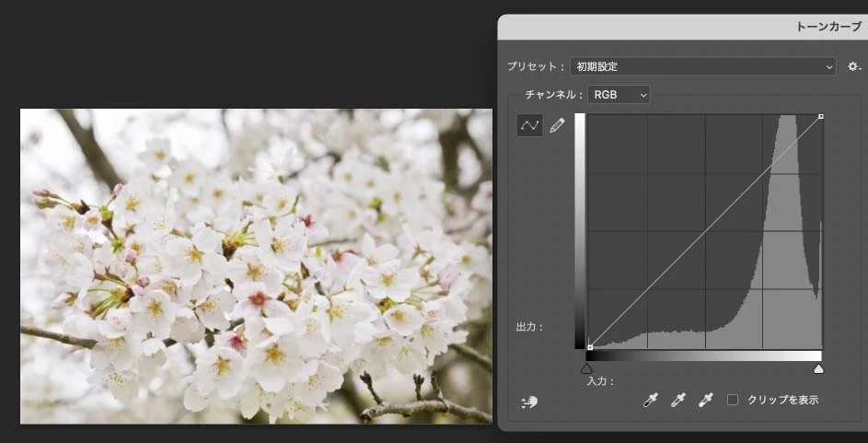The width and height of the screenshot is (868, 443).
Task: Select the curve's top-right highlight endpoint
Action: [x=820, y=117]
